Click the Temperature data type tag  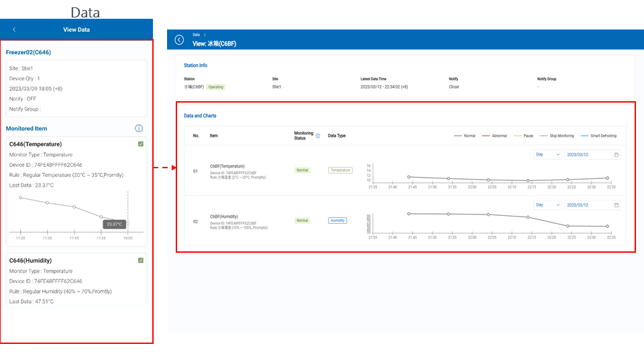(x=340, y=170)
